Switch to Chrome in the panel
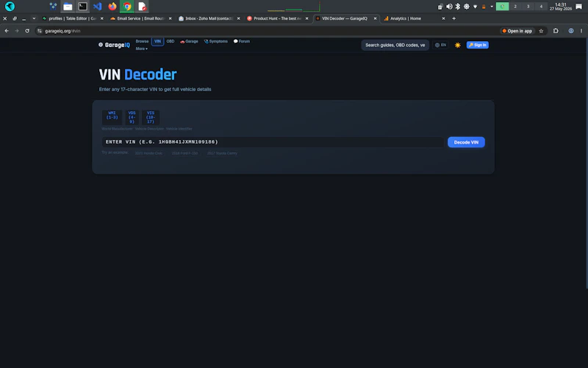The height and width of the screenshot is (368, 588). click(127, 7)
